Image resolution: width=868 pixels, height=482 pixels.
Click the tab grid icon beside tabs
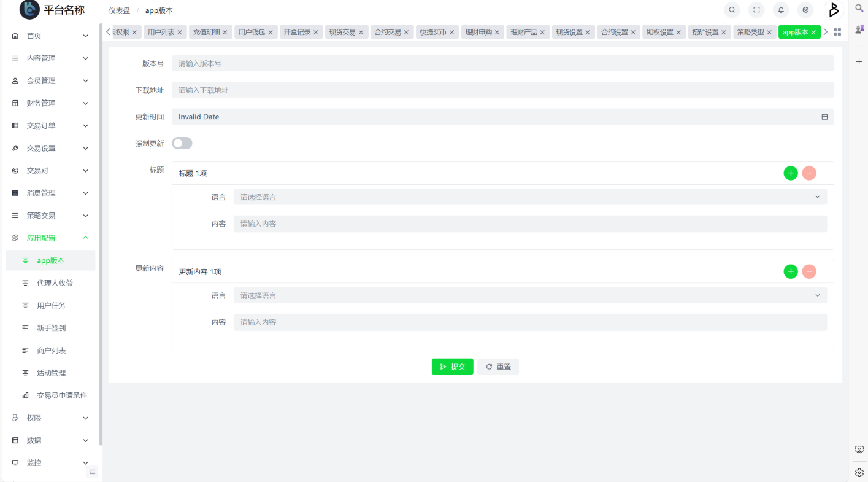837,32
